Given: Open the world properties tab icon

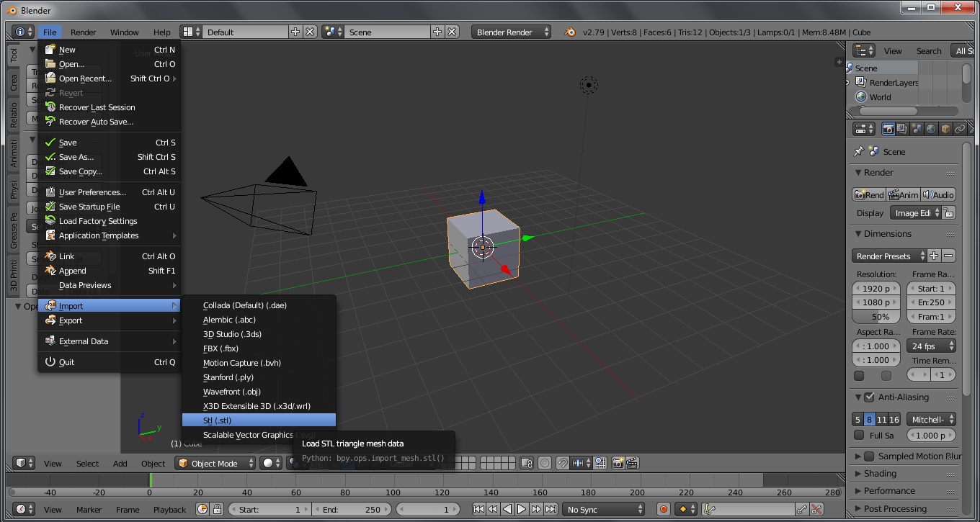Looking at the screenshot, I should (x=931, y=129).
